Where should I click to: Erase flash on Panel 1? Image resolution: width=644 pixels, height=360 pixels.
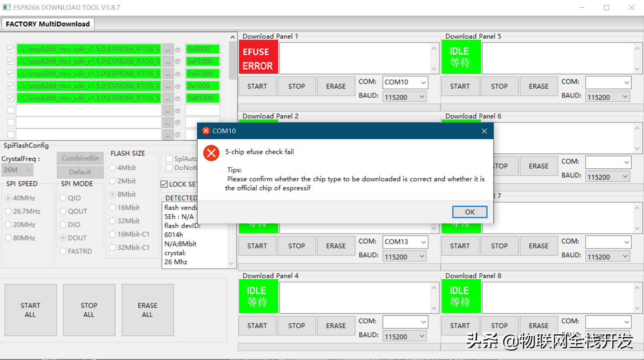pyautogui.click(x=336, y=86)
